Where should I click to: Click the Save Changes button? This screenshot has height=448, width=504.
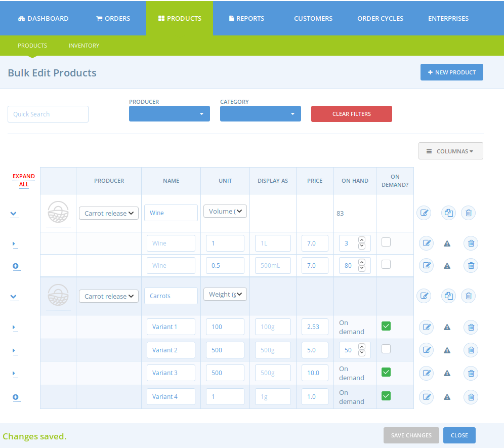(411, 435)
